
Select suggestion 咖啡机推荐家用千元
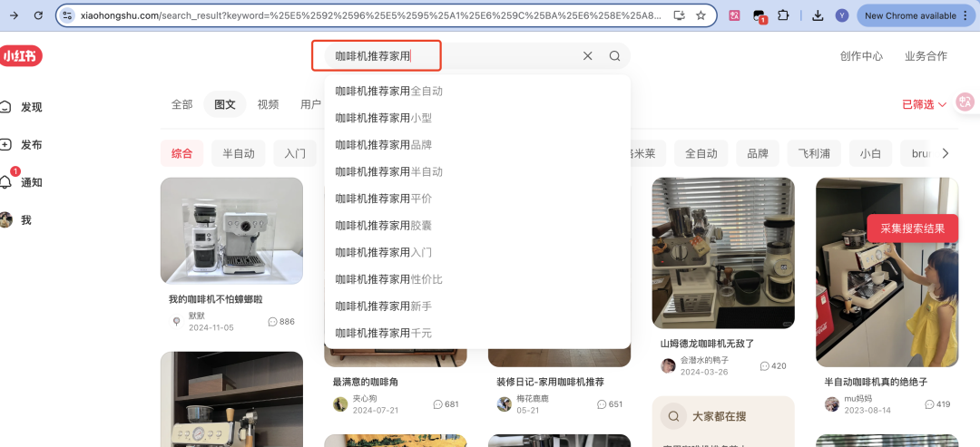click(x=477, y=334)
